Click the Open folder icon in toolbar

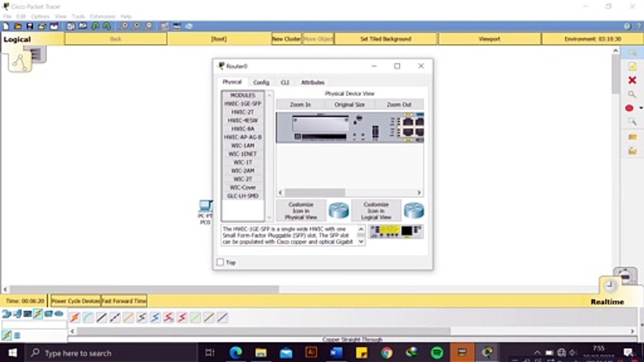point(18,26)
